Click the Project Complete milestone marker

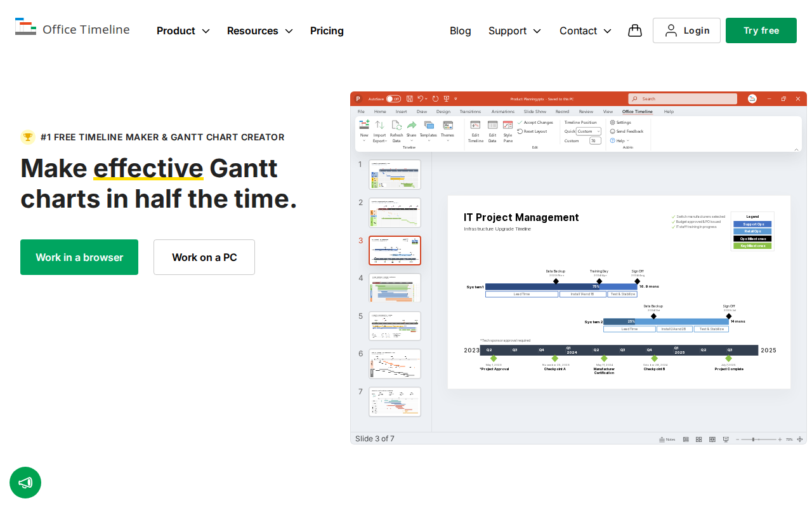tap(729, 359)
